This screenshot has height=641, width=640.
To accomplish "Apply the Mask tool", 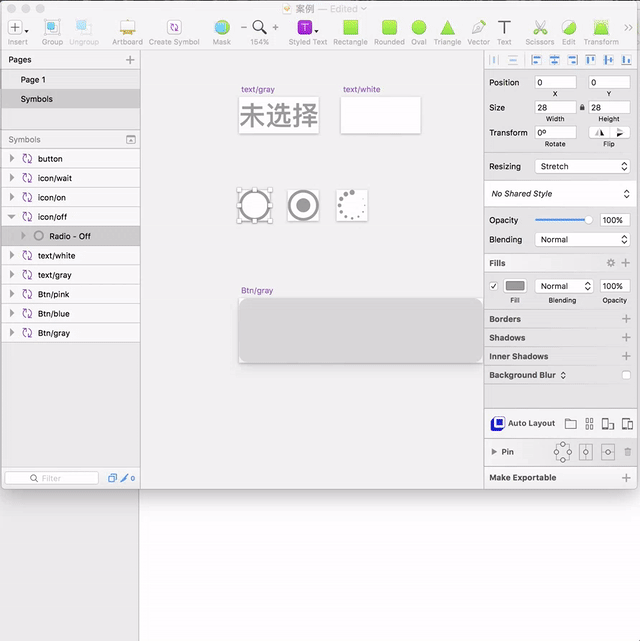I will (x=222, y=27).
